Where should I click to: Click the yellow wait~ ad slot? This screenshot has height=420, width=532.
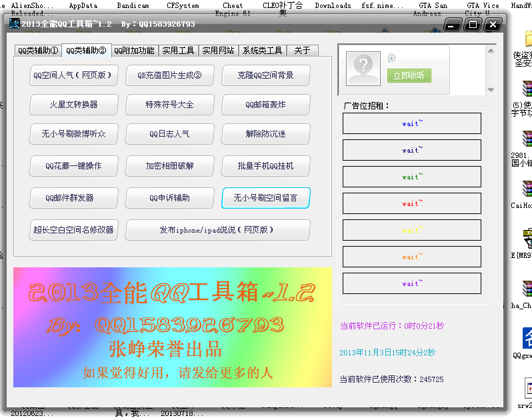pyautogui.click(x=411, y=230)
